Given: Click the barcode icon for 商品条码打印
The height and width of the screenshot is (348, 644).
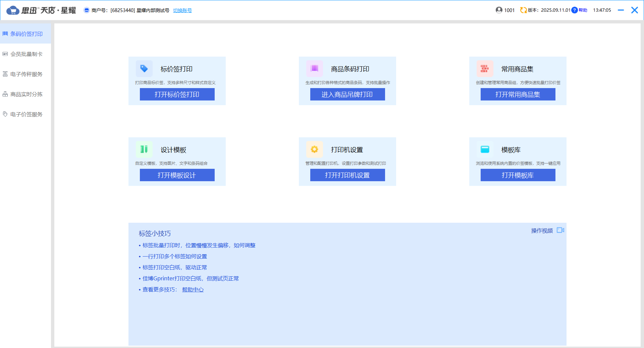Looking at the screenshot, I should 314,69.
